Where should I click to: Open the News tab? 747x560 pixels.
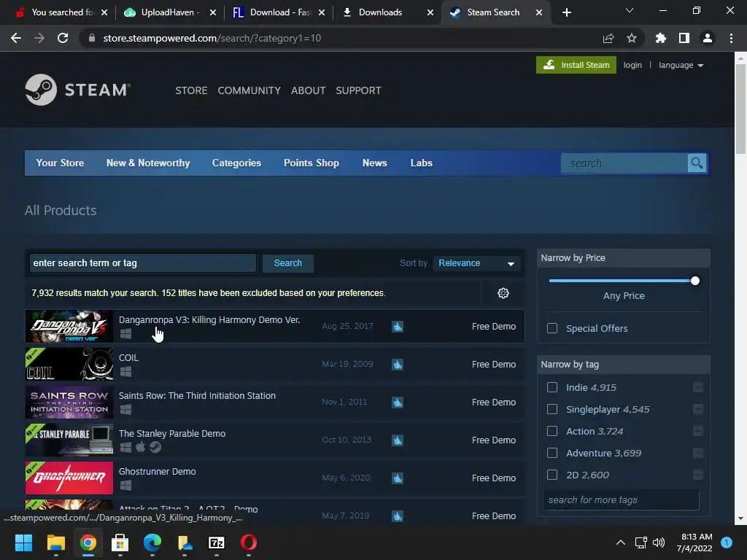[x=374, y=163]
